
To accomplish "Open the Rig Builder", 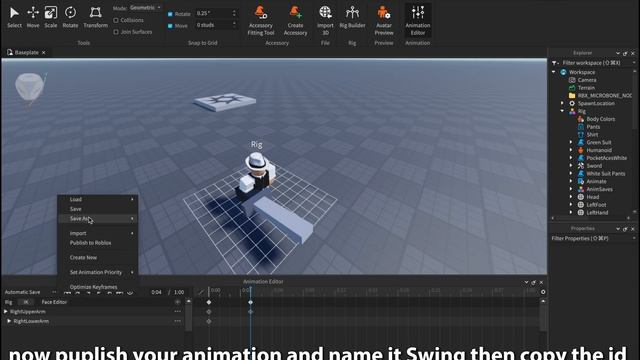I will pyautogui.click(x=352, y=17).
